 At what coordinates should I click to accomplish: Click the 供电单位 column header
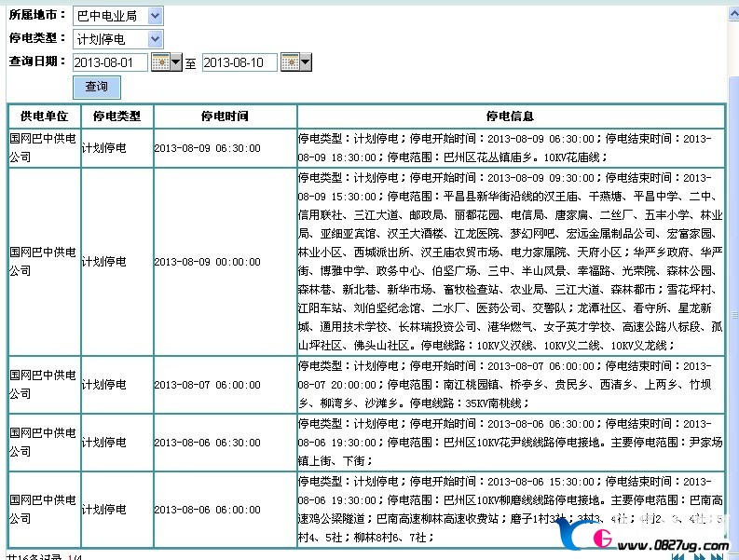(44, 116)
